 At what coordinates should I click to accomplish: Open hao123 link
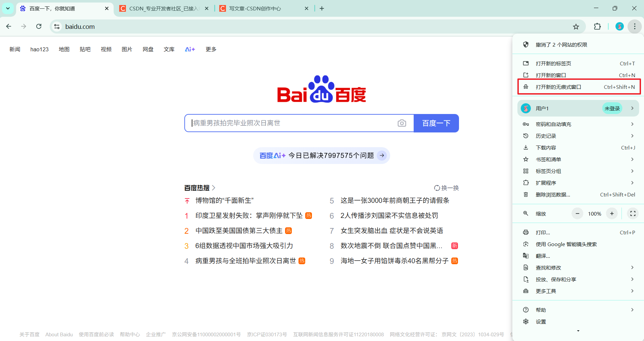point(39,49)
